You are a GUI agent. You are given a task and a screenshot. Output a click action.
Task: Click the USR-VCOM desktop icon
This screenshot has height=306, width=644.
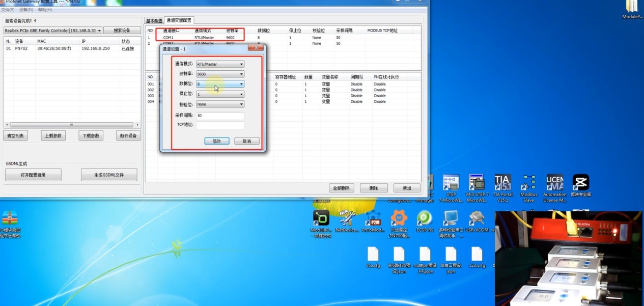[x=477, y=219]
